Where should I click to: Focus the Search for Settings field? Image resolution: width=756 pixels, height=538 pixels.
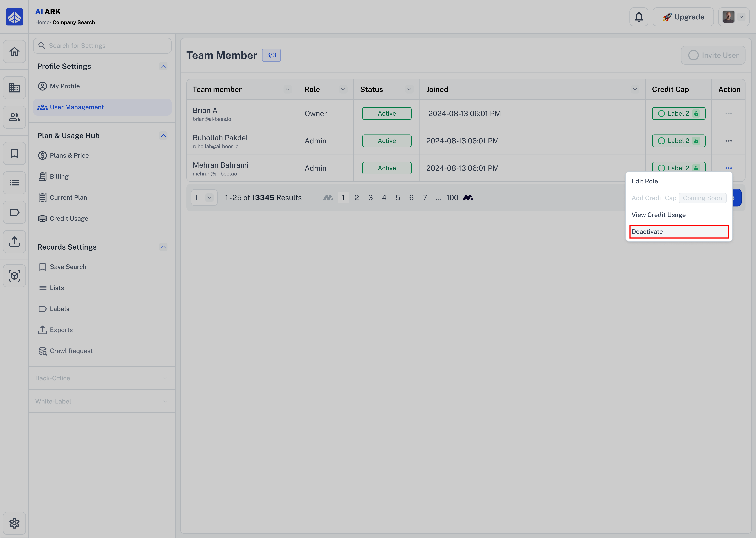(x=102, y=46)
